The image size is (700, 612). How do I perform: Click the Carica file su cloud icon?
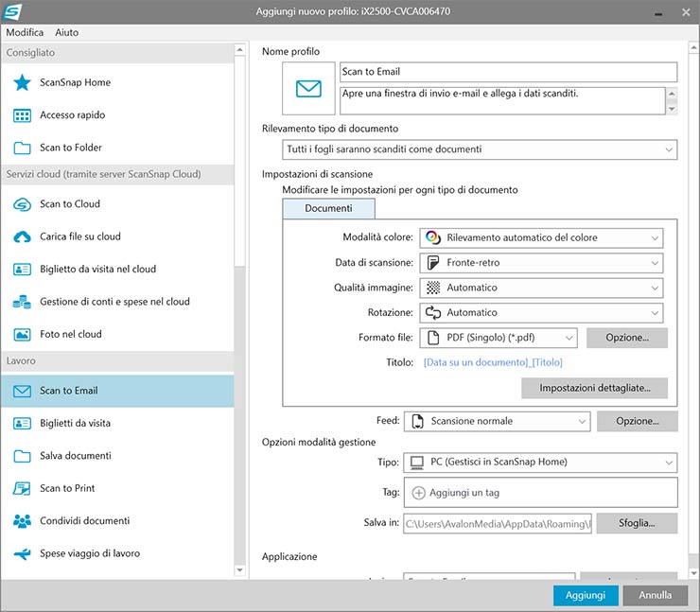(22, 237)
